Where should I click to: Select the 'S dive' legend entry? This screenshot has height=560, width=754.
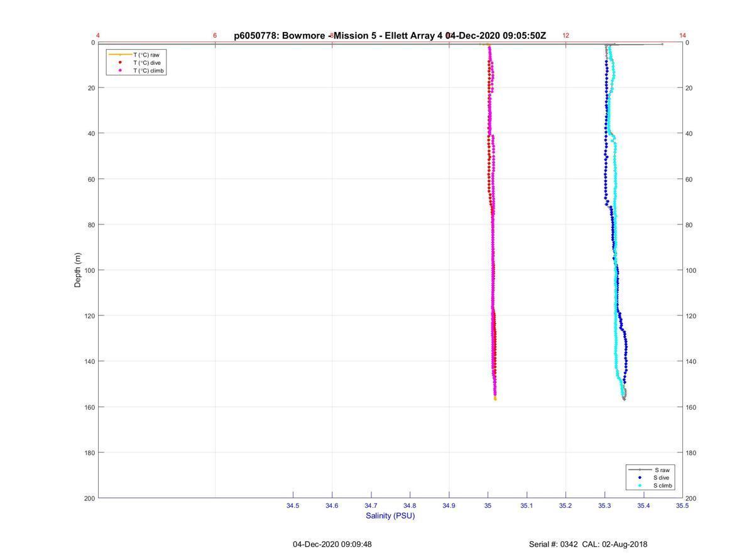(x=662, y=478)
